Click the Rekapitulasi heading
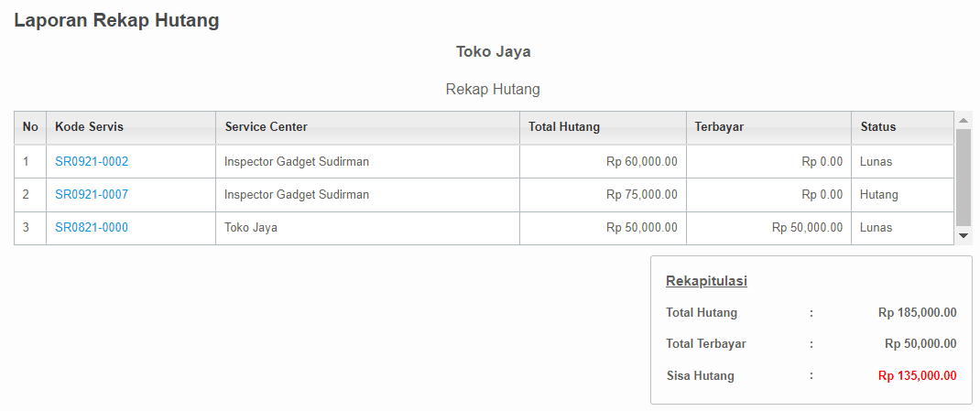Viewport: 980px width, 411px height. 706,281
